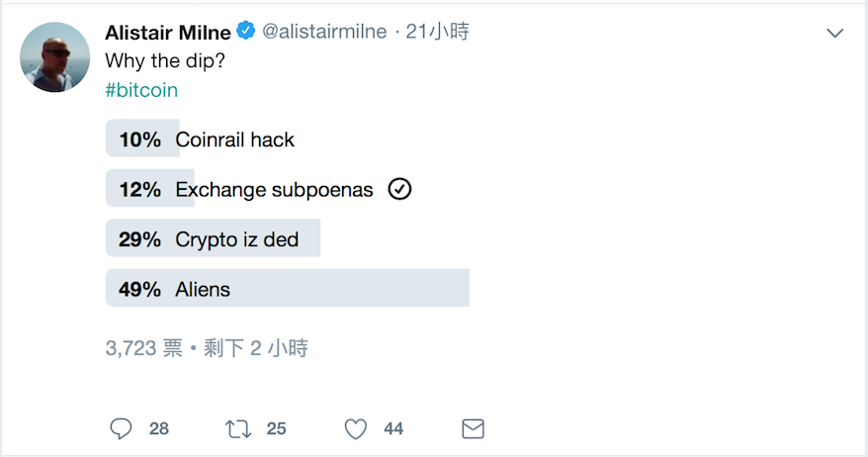The width and height of the screenshot is (868, 457).
Task: Click the 28 replies count
Action: [x=158, y=428]
